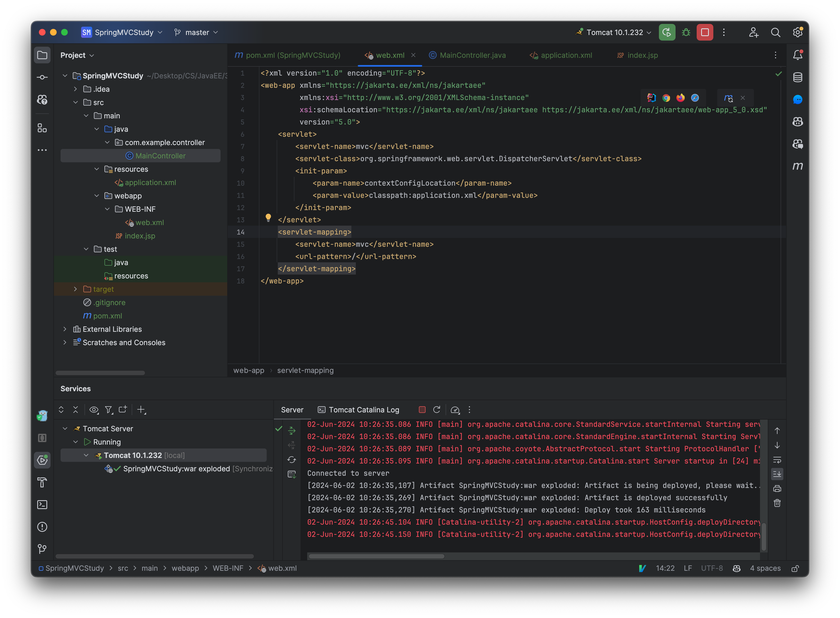Image resolution: width=840 pixels, height=618 pixels.
Task: Click the log panel horizontal scrollbar
Action: point(376,556)
